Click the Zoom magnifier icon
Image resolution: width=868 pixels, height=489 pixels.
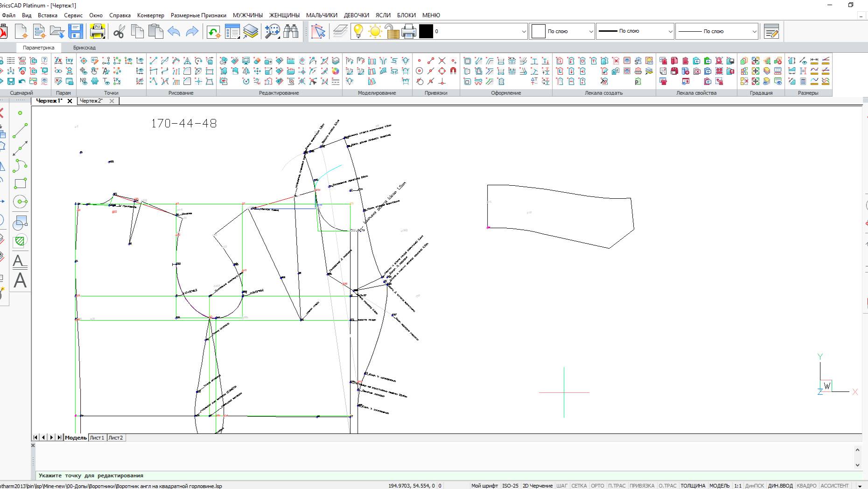point(272,32)
